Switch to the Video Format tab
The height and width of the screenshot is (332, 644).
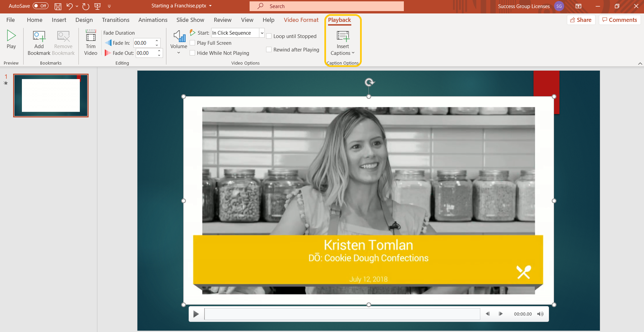(301, 20)
